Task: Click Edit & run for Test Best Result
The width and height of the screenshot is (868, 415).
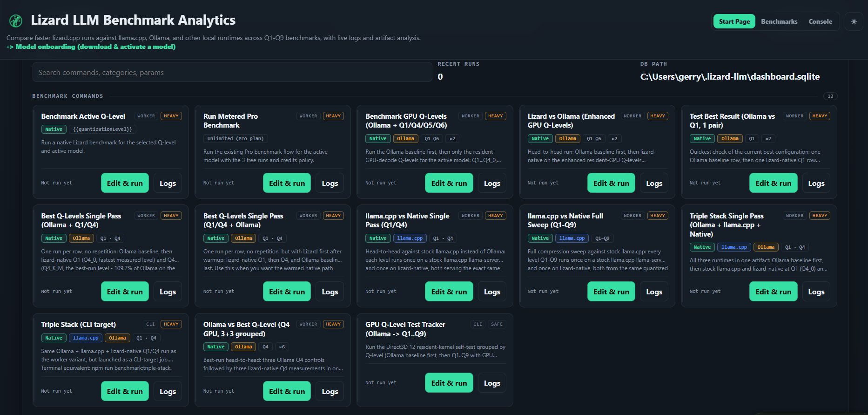Action: (x=773, y=183)
